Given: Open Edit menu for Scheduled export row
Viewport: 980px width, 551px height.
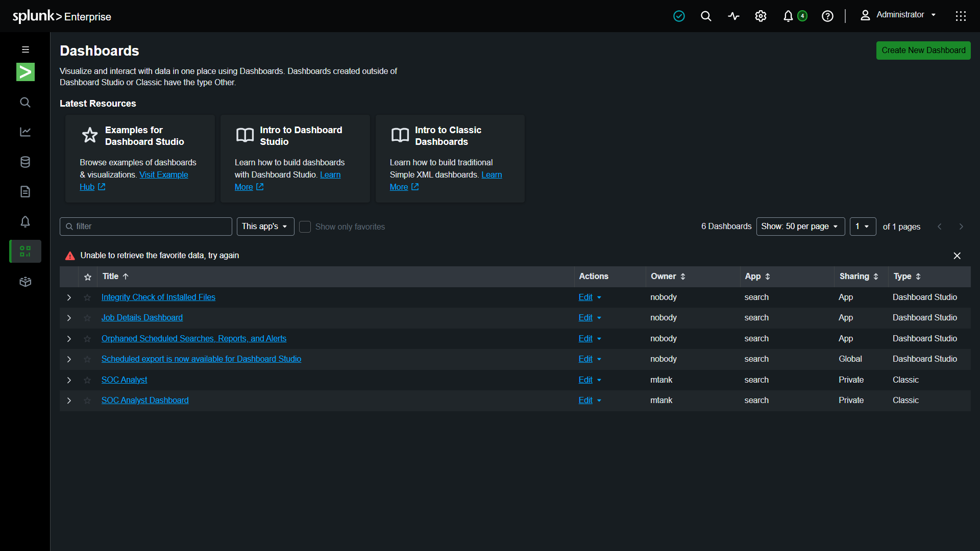Looking at the screenshot, I should point(590,359).
